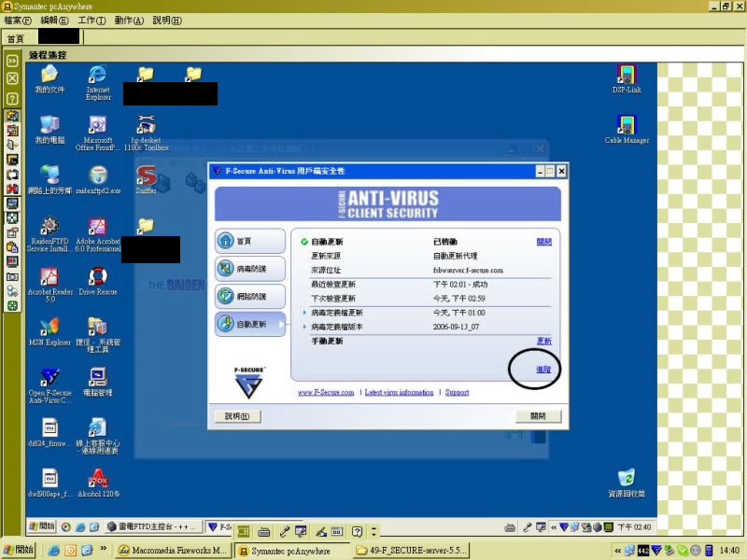Open 自動更新 section in F-Secure

[x=250, y=324]
